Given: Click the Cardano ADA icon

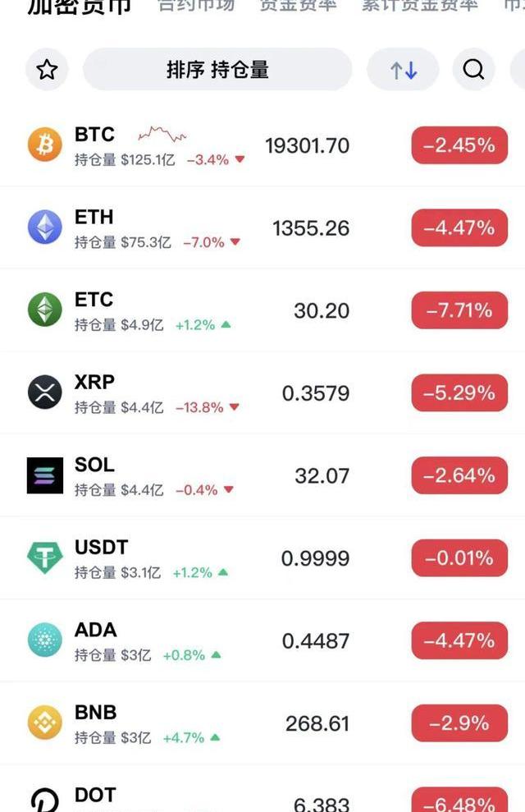Looking at the screenshot, I should (x=45, y=640).
